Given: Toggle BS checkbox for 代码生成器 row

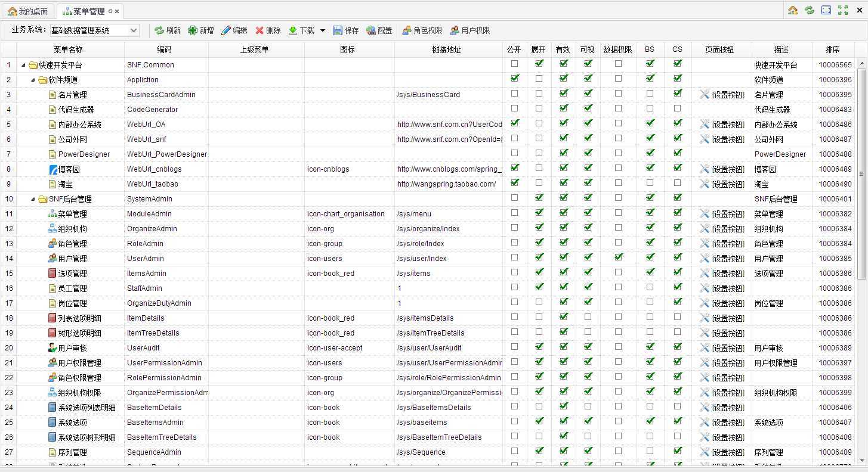Looking at the screenshot, I should tap(650, 108).
